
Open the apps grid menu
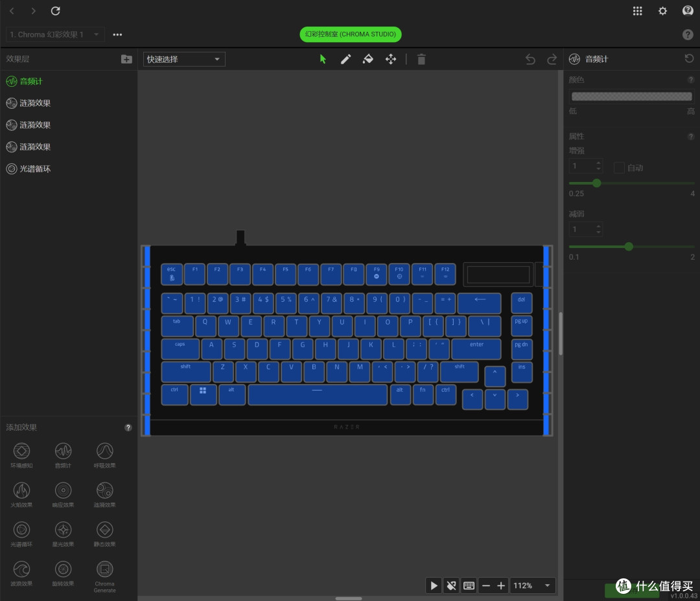pyautogui.click(x=638, y=11)
